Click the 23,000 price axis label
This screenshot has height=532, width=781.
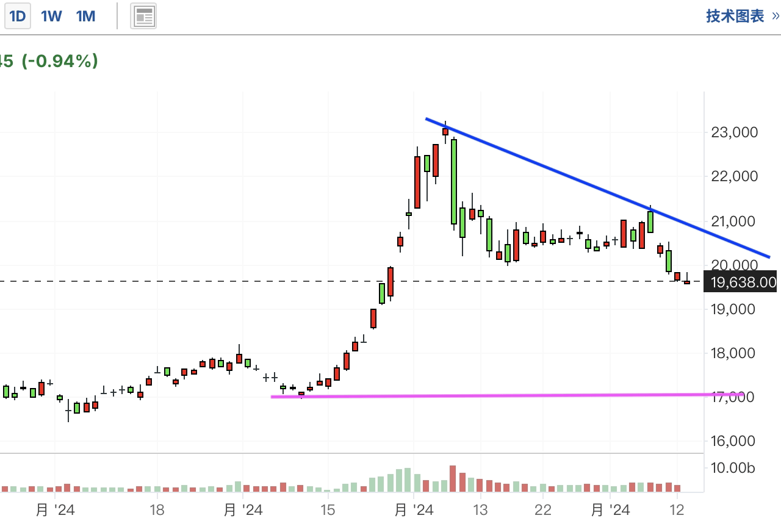coord(735,132)
